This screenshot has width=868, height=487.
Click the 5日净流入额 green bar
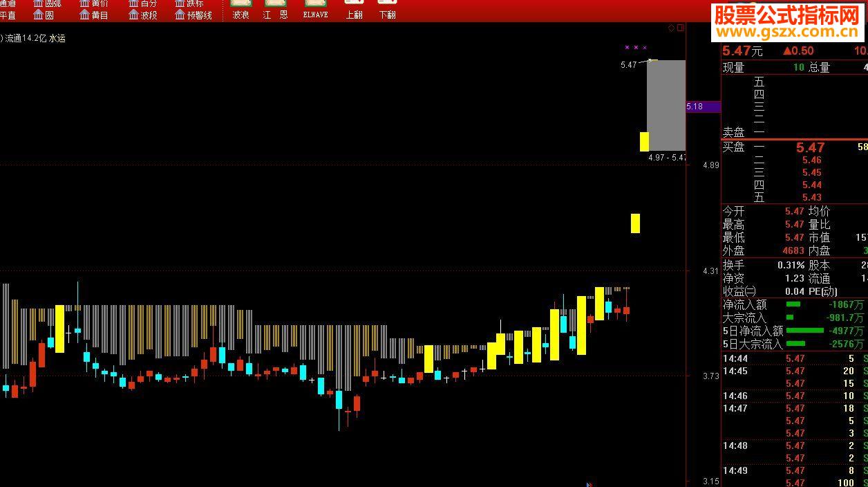pyautogui.click(x=805, y=331)
